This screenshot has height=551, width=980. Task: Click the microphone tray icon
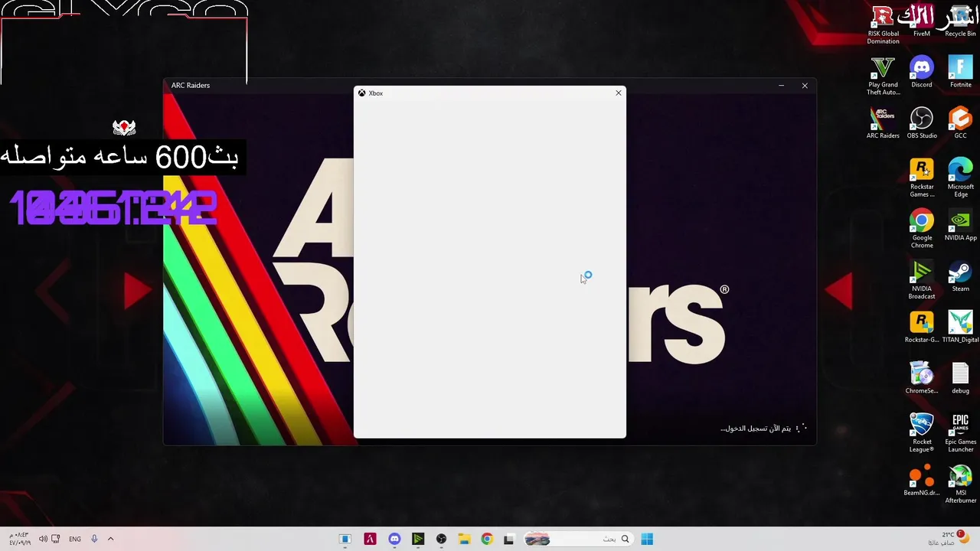[x=94, y=539]
